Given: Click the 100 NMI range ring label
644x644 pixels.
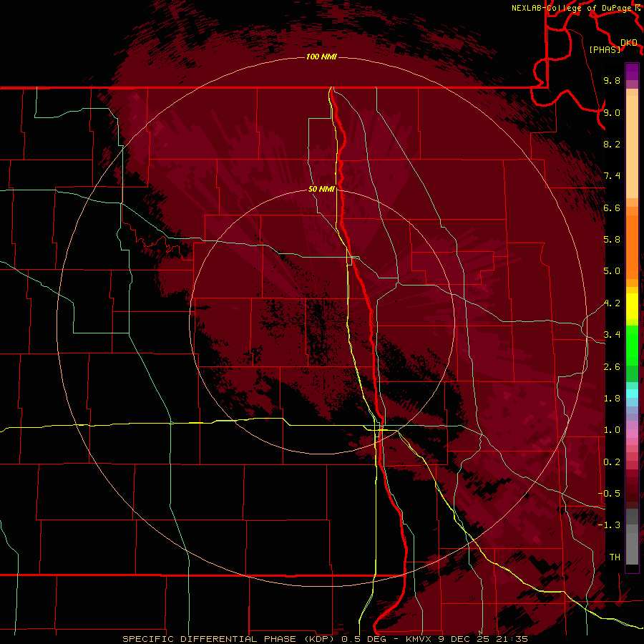Looking at the screenshot, I should (321, 57).
